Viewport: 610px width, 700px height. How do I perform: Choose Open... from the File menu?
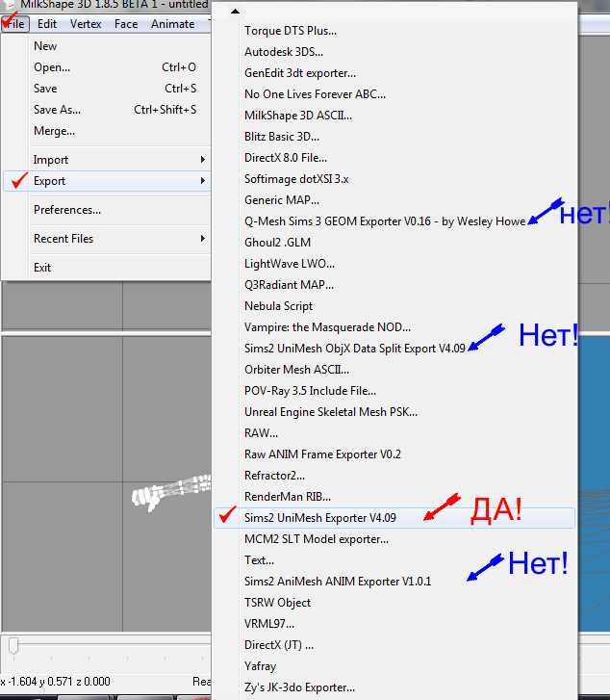click(107, 67)
